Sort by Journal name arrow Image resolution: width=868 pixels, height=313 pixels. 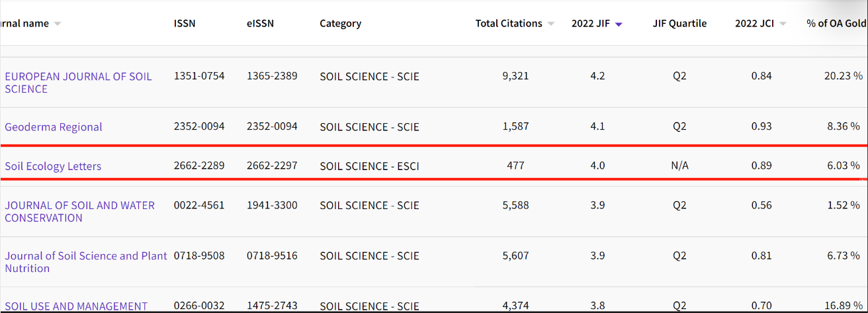[x=57, y=24]
